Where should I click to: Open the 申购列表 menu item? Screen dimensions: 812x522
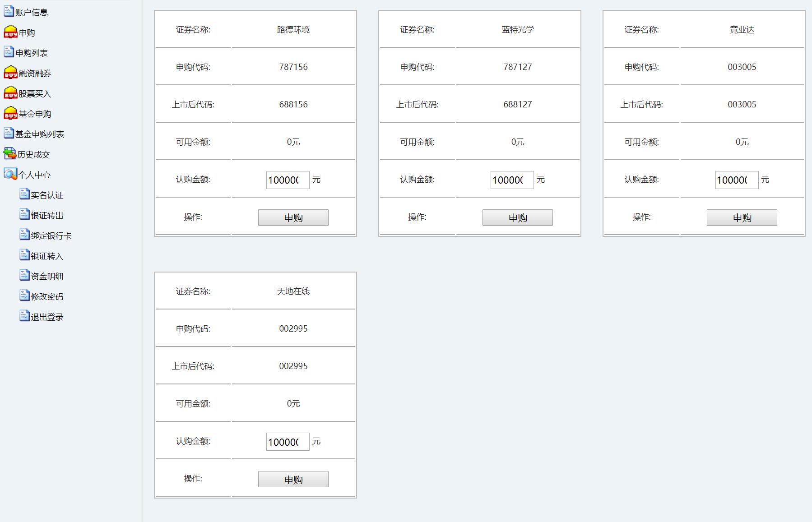(x=32, y=53)
